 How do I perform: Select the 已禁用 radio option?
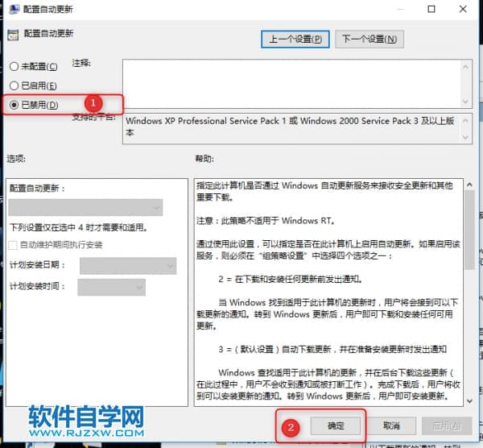(x=13, y=105)
